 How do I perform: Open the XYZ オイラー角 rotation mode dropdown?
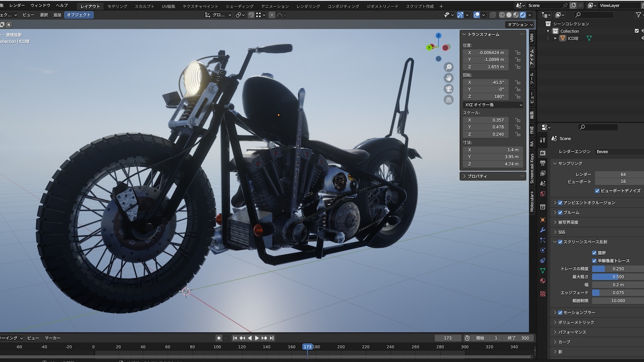pyautogui.click(x=494, y=105)
